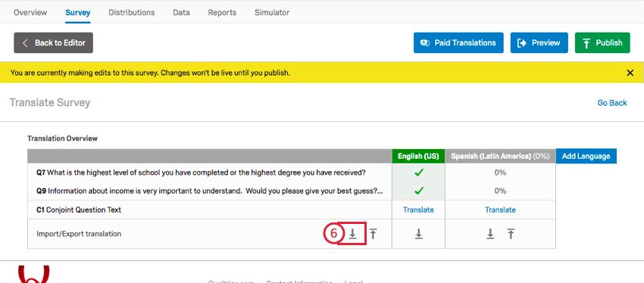Import a Spanish (Latin America) translation file

(x=511, y=234)
